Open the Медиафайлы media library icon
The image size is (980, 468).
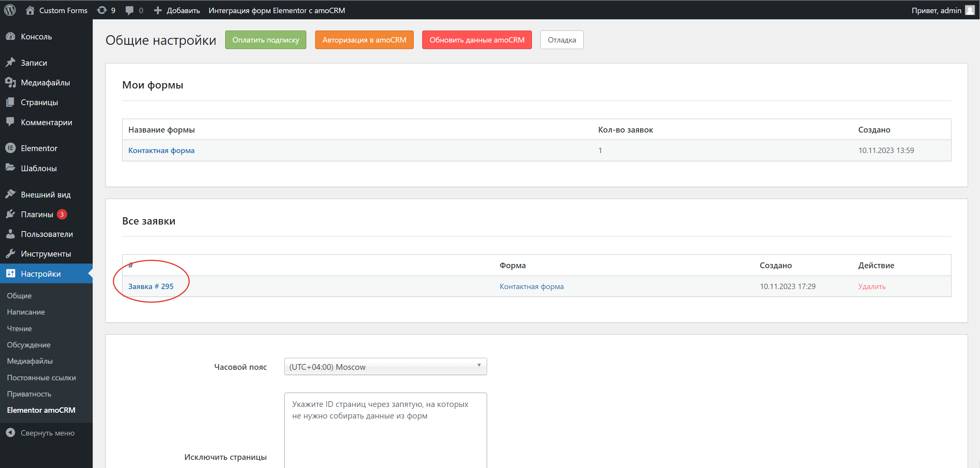click(10, 82)
